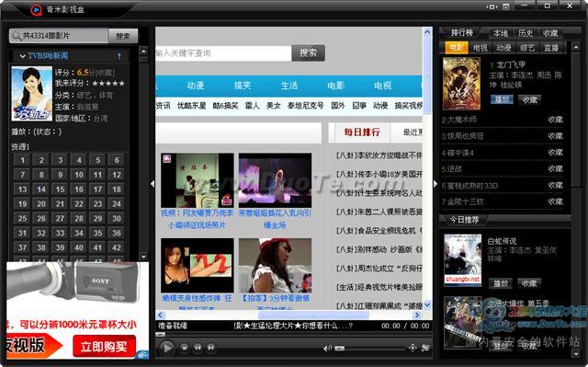588x367 pixels.
Task: Select the 电视 ranking category tab
Action: pos(480,48)
